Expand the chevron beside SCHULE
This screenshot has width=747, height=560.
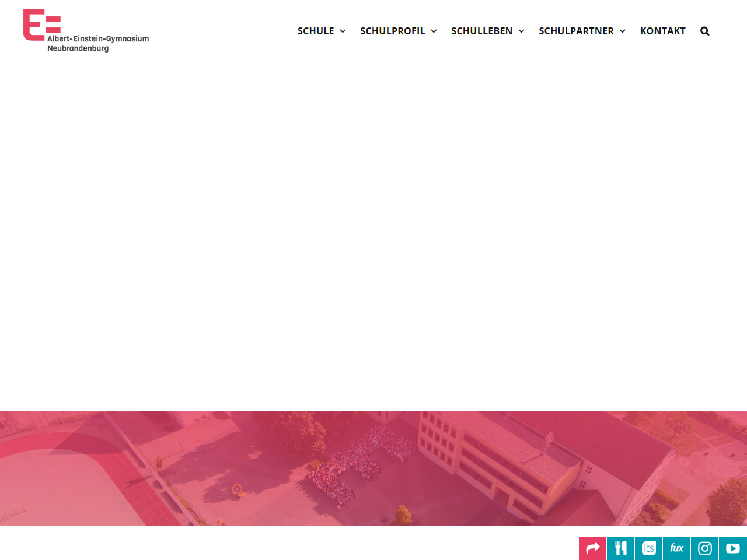click(343, 32)
